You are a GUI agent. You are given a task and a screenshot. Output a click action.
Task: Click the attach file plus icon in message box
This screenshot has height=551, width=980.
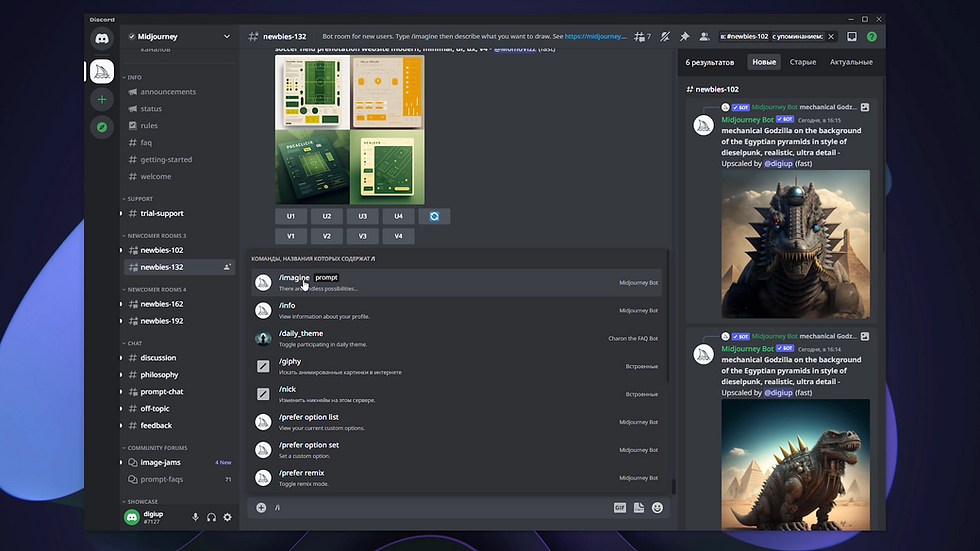(x=261, y=508)
